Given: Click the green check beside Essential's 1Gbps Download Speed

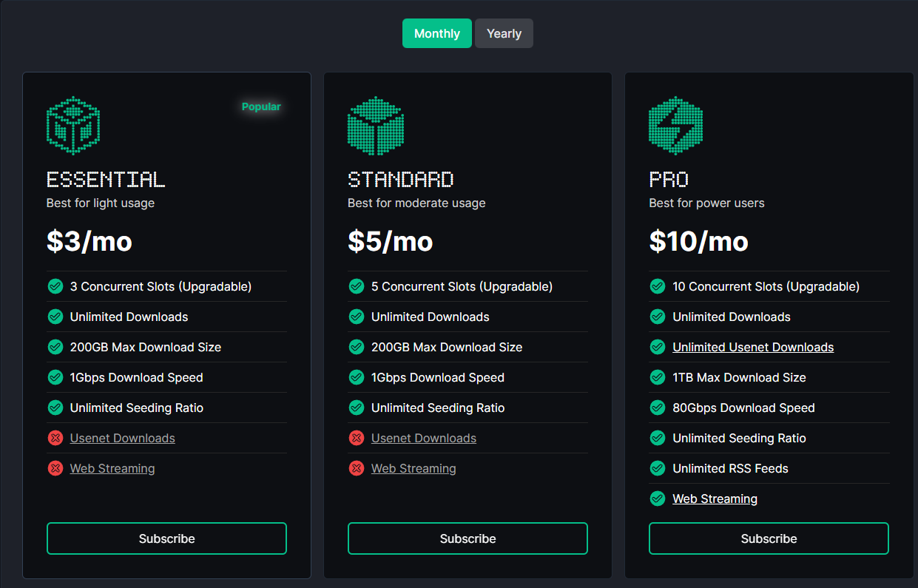Looking at the screenshot, I should click(x=55, y=377).
